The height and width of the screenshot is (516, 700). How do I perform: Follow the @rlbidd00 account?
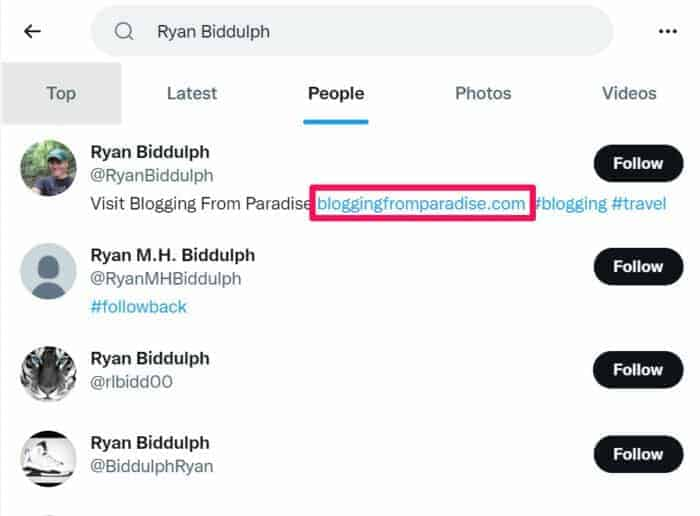638,369
